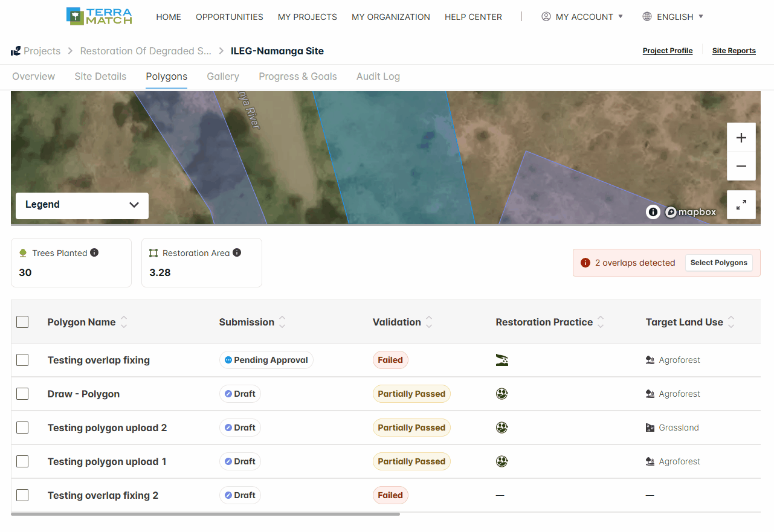Zoom in on the map
774x532 pixels.
[x=741, y=138]
